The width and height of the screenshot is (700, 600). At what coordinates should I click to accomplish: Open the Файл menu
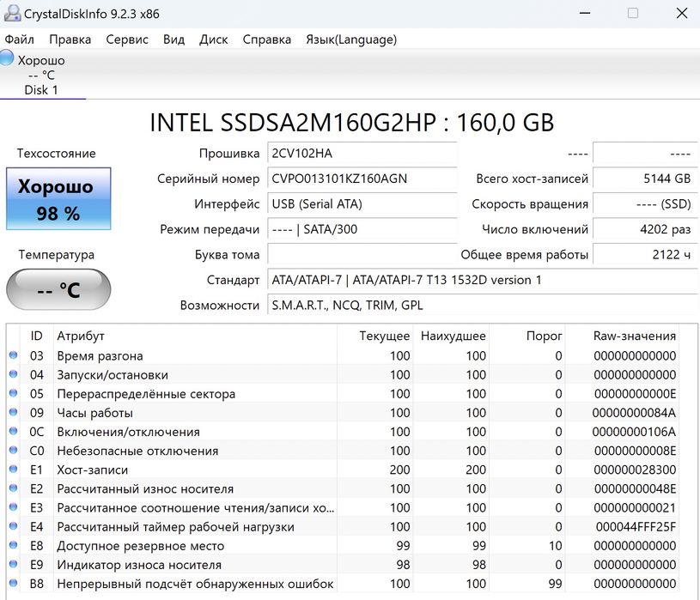[19, 39]
